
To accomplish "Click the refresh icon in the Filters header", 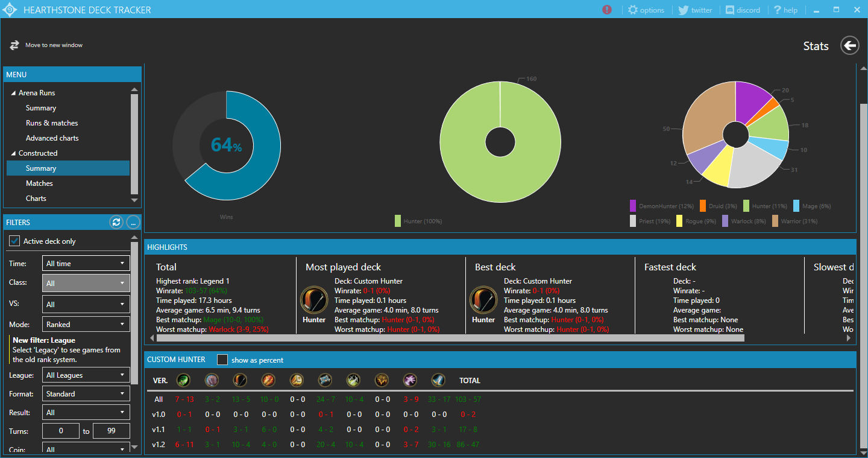I will (x=116, y=222).
